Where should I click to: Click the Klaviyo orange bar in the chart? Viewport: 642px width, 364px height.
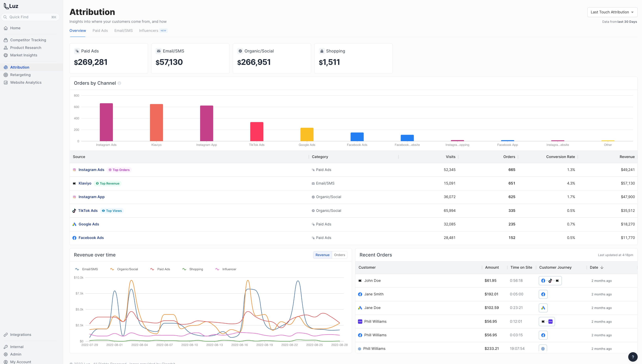tap(156, 122)
